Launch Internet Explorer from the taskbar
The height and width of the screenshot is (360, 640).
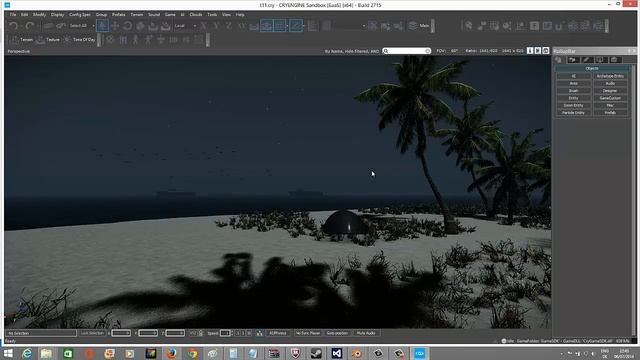tap(27, 353)
